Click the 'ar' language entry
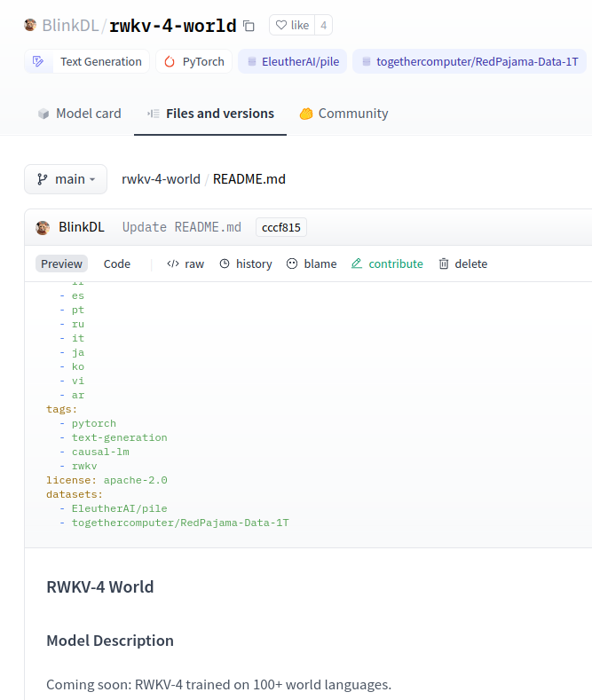 click(x=78, y=395)
